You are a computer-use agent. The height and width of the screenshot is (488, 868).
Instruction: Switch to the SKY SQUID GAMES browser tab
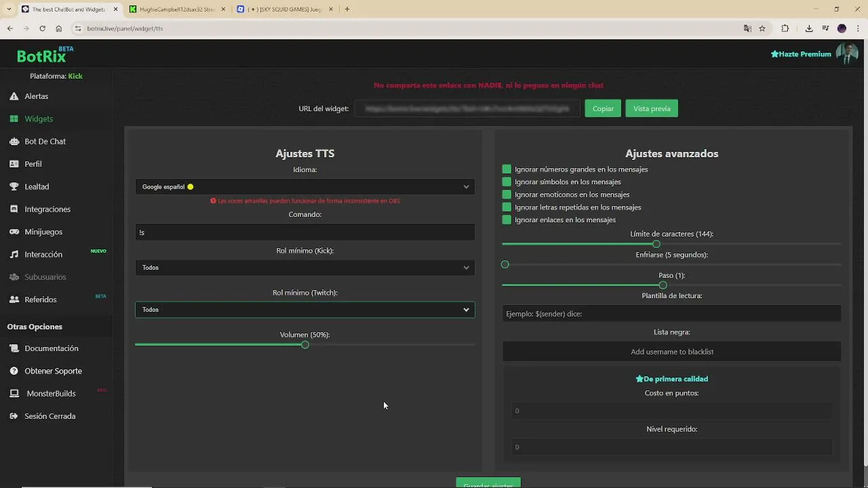coord(285,9)
